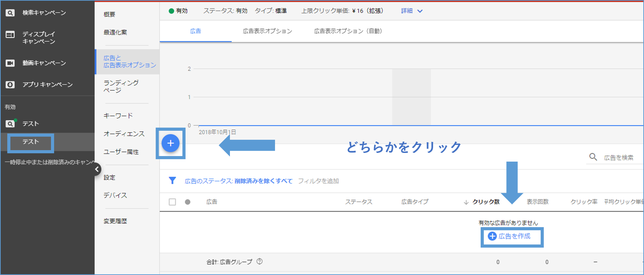
Task: Click the app campaign icon
Action: pyautogui.click(x=10, y=85)
